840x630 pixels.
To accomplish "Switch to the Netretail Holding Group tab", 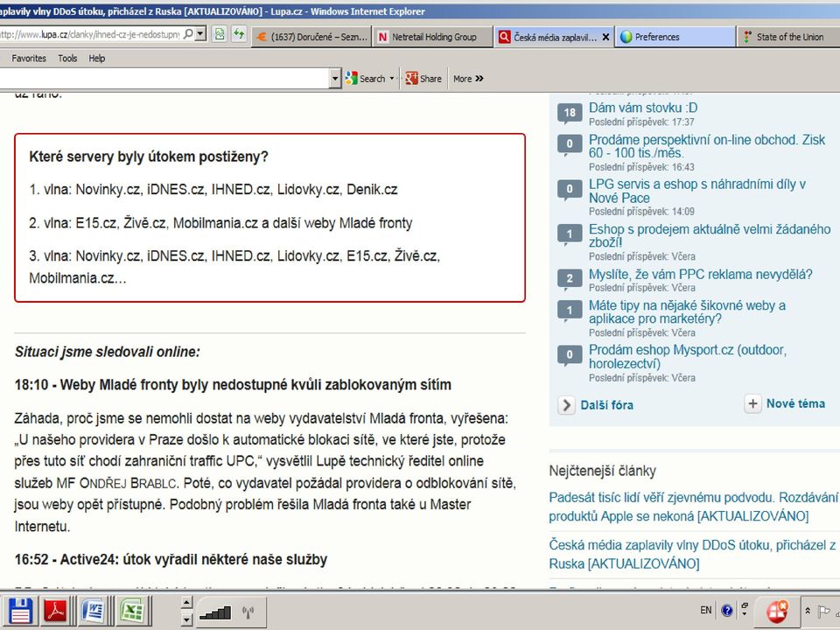I will 433,37.
